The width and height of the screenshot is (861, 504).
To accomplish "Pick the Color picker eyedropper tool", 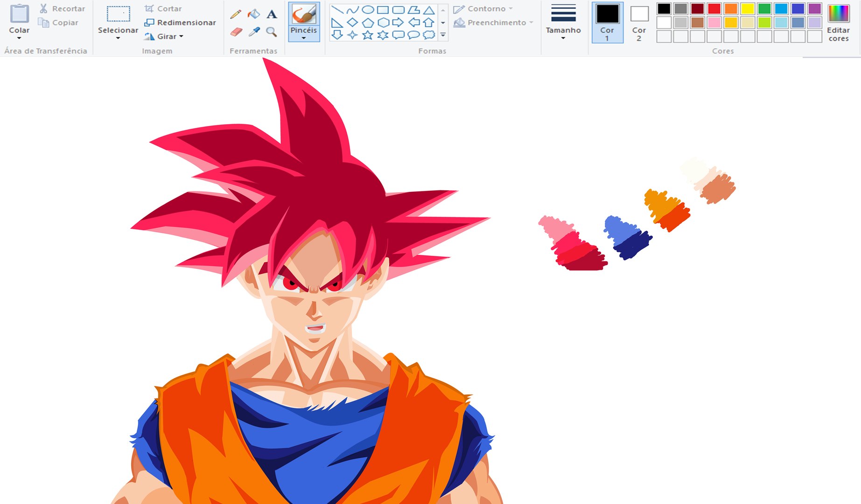I will tap(254, 32).
